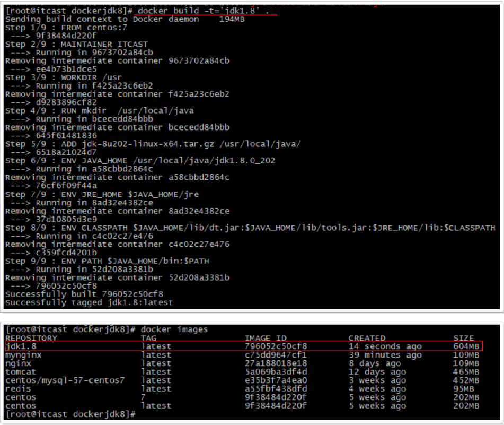Click the image ID '796052c50cf8' in images table
The image size is (504, 425).
(276, 346)
